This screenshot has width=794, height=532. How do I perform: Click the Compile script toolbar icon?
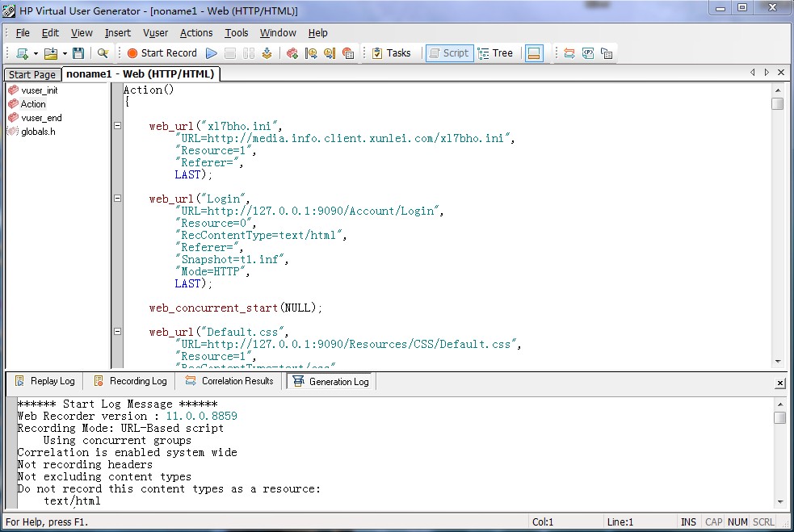coord(267,53)
